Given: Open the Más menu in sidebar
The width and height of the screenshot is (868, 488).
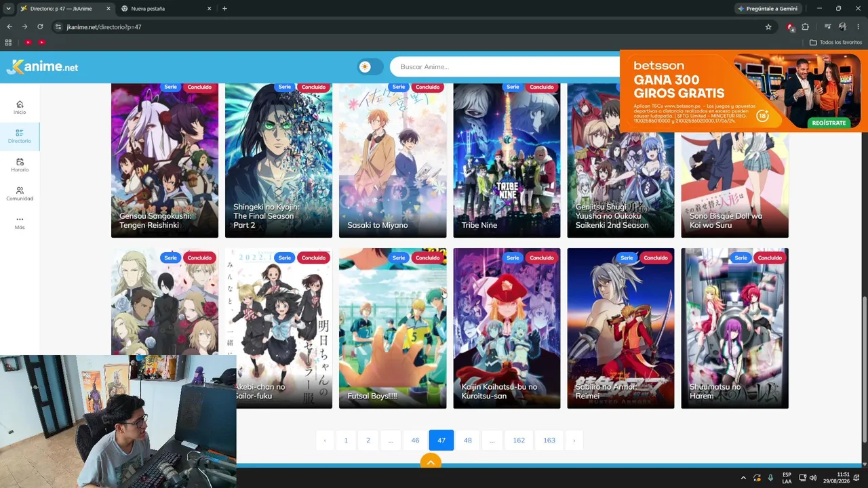Looking at the screenshot, I should coord(20,223).
